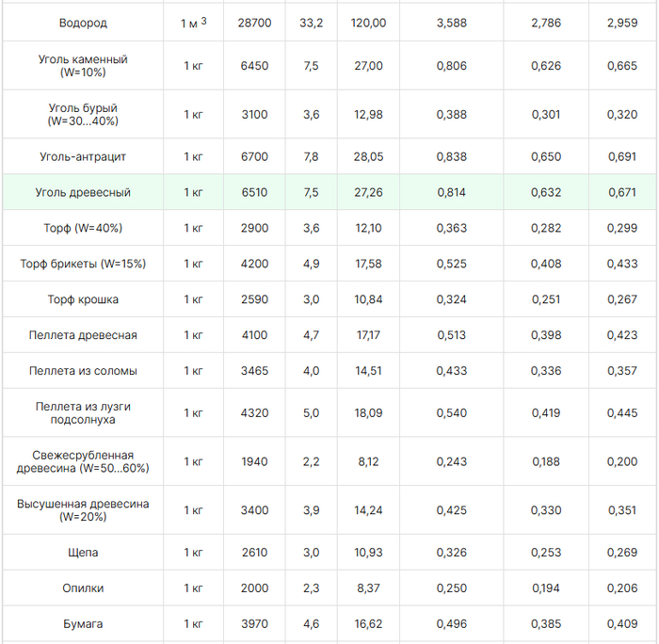Select the Бумага row label

point(83,624)
